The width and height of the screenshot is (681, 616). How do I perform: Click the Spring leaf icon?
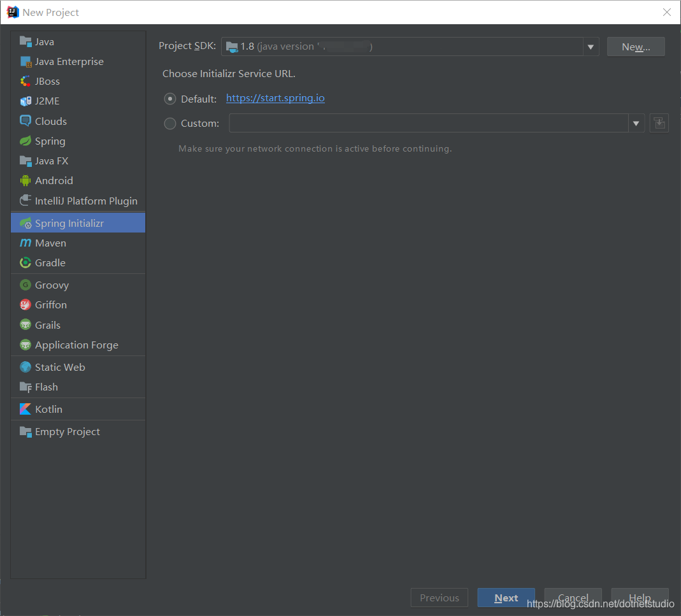25,141
